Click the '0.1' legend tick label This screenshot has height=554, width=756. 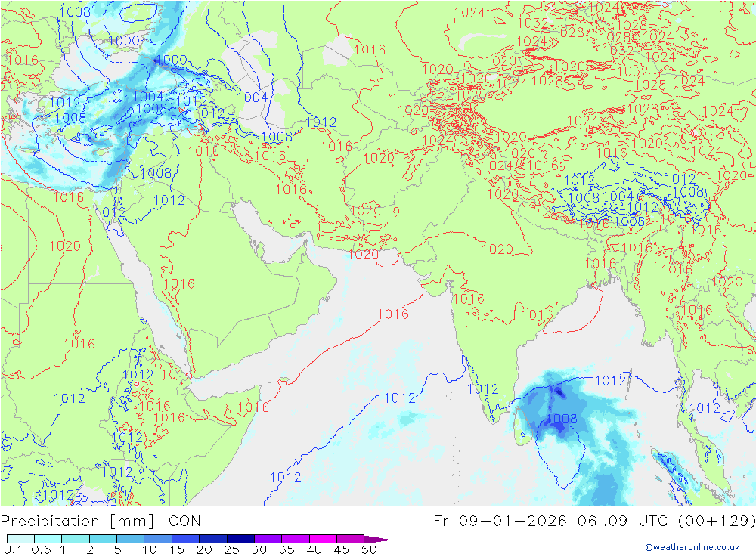(13, 549)
